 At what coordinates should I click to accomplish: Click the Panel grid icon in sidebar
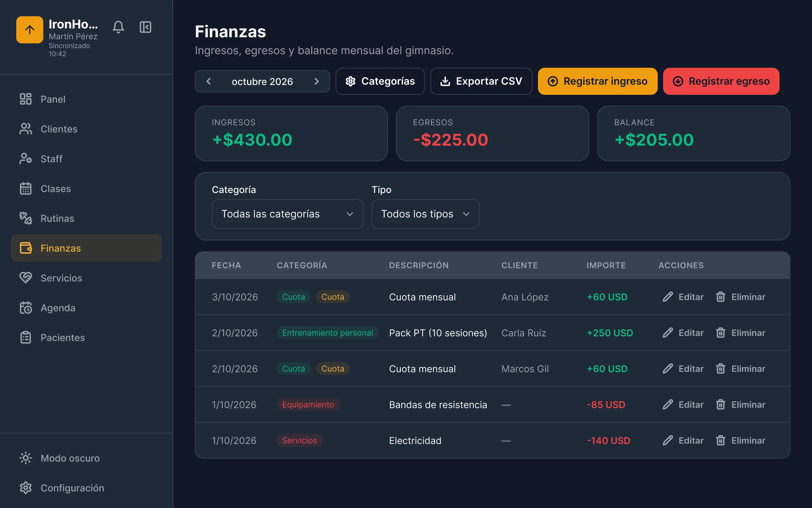26,99
